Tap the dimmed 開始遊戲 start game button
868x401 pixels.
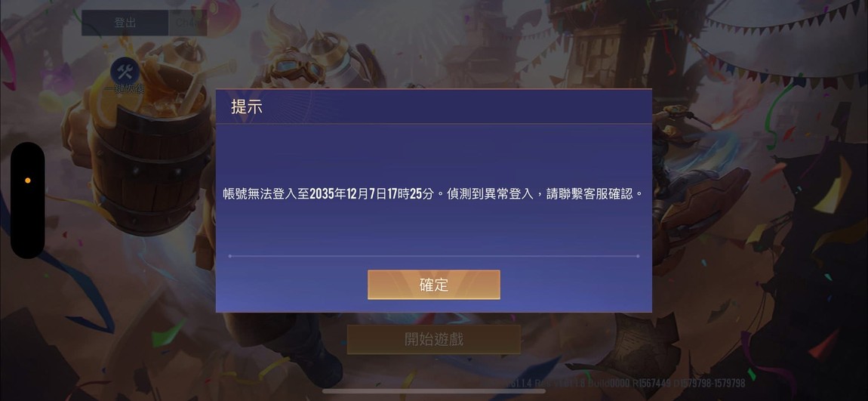[x=433, y=339]
